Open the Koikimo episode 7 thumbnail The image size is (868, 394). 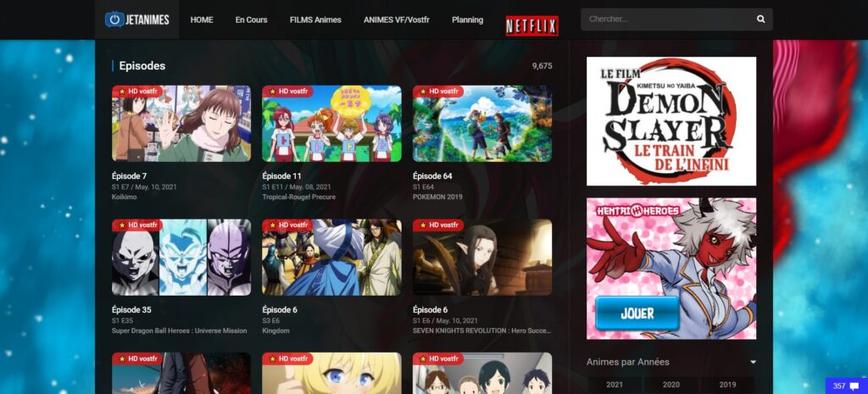tap(181, 124)
